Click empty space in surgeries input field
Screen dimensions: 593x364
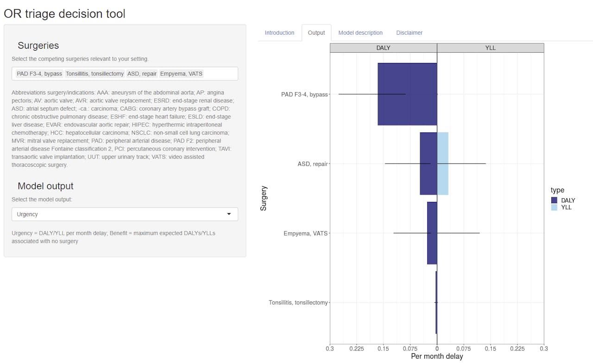221,74
